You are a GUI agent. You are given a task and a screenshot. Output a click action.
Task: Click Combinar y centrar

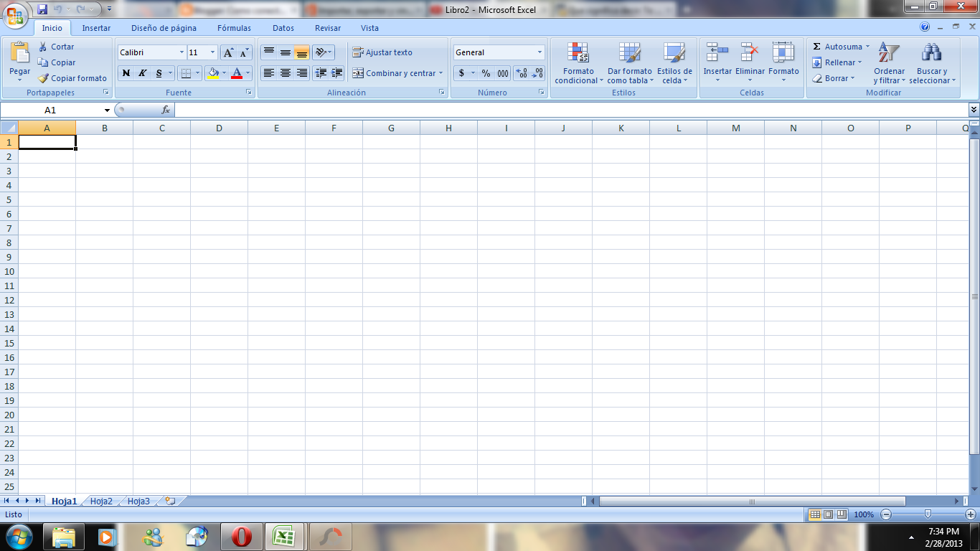tap(397, 73)
